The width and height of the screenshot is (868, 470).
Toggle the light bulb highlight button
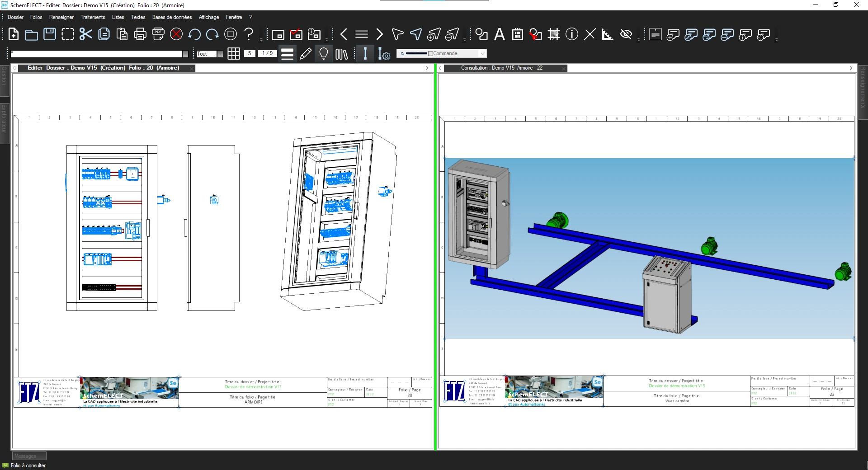point(324,54)
